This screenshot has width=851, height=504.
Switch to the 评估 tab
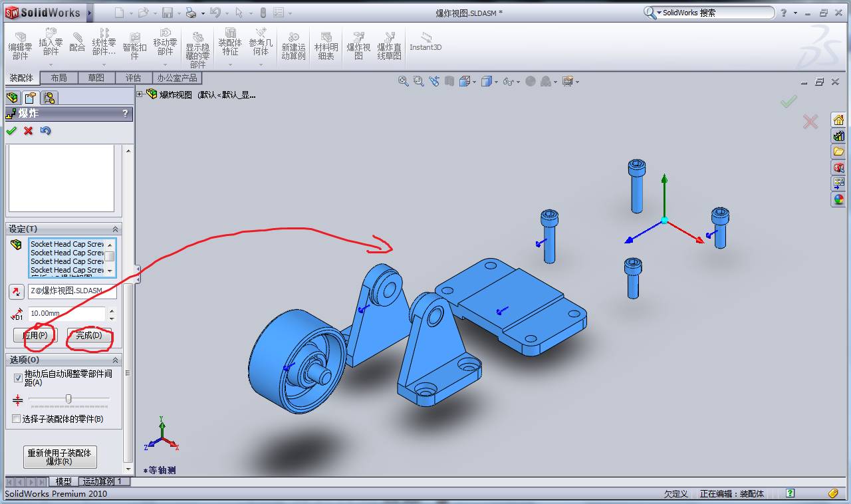(x=133, y=78)
